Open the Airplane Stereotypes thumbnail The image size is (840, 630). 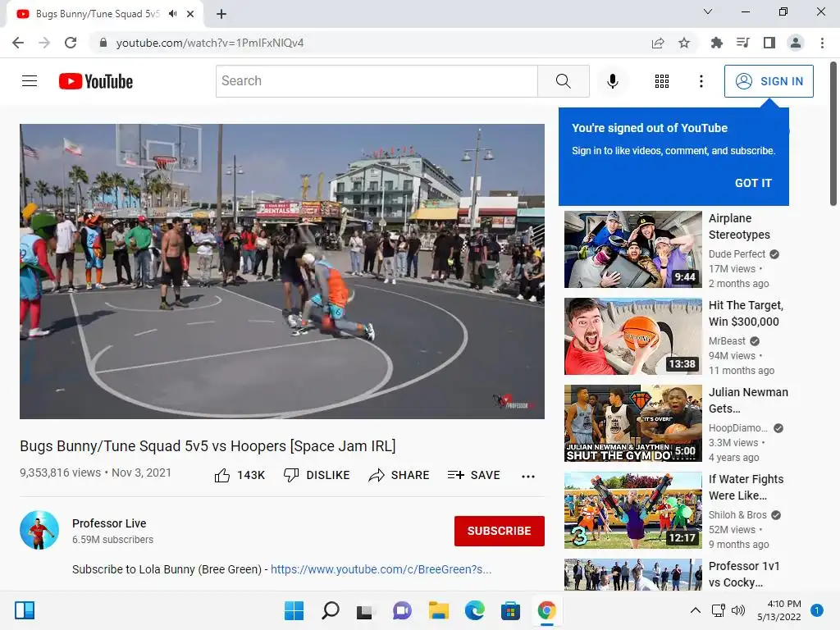pos(632,249)
